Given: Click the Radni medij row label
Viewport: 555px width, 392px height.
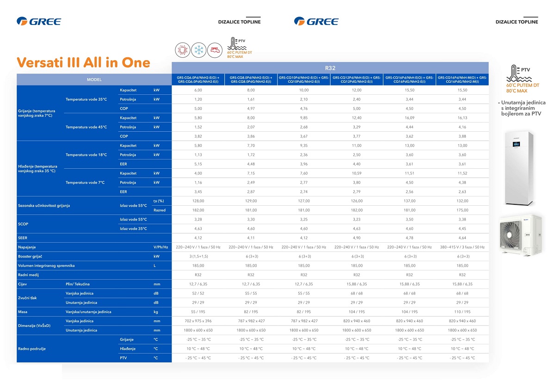Looking at the screenshot, I should [x=28, y=275].
